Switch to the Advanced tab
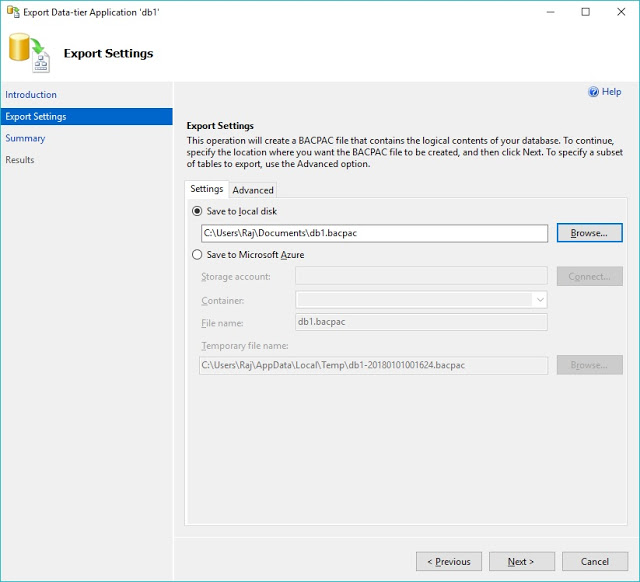 [x=253, y=190]
